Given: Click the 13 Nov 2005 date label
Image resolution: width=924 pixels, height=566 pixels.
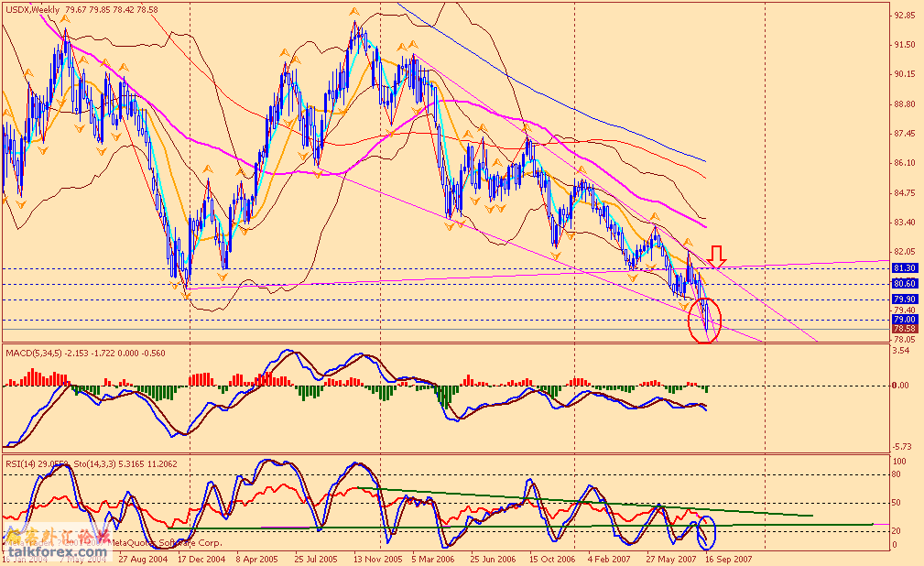Looking at the screenshot, I should [377, 559].
